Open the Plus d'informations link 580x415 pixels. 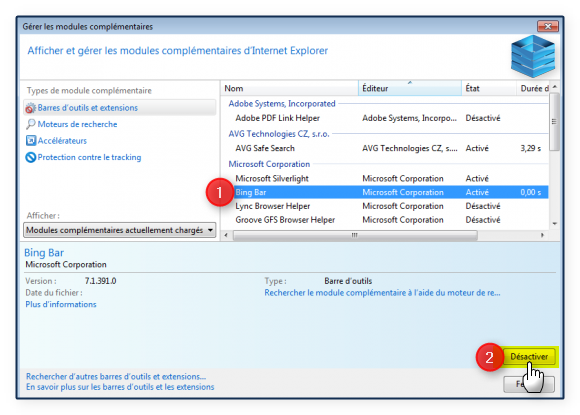click(61, 304)
